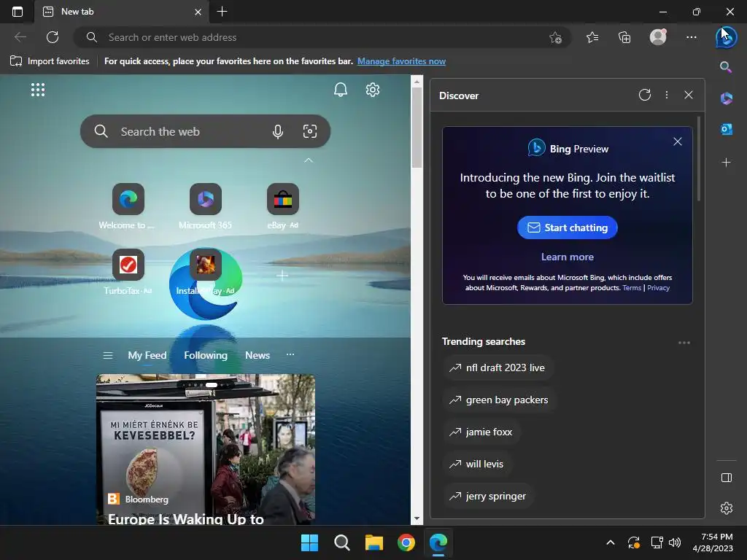Click the address bar field
Image resolution: width=747 pixels, height=560 pixels.
coord(322,37)
